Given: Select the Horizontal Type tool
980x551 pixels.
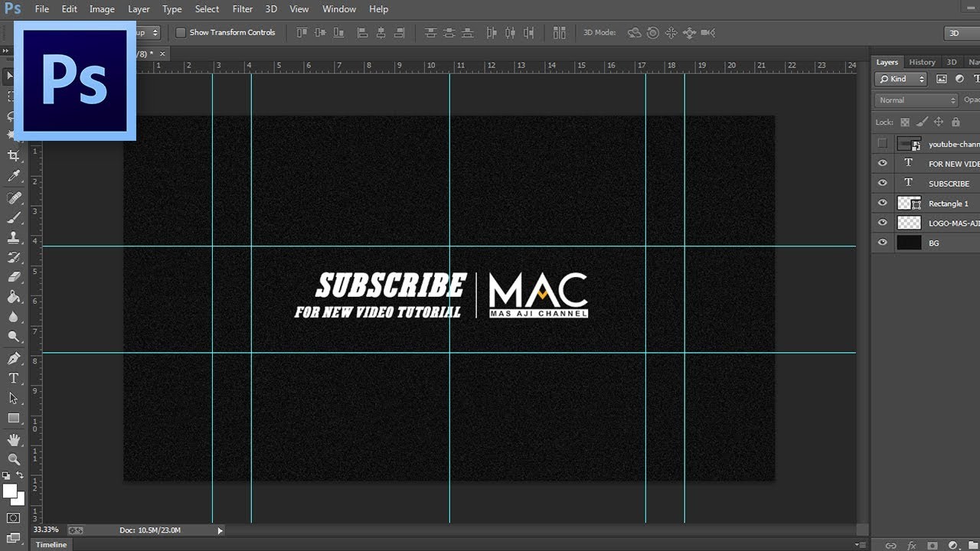Looking at the screenshot, I should pos(13,378).
